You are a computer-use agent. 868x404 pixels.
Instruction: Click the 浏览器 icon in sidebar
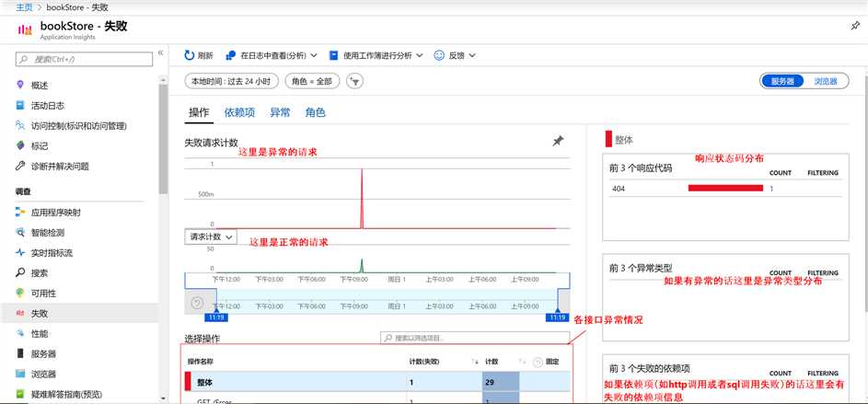pos(20,374)
